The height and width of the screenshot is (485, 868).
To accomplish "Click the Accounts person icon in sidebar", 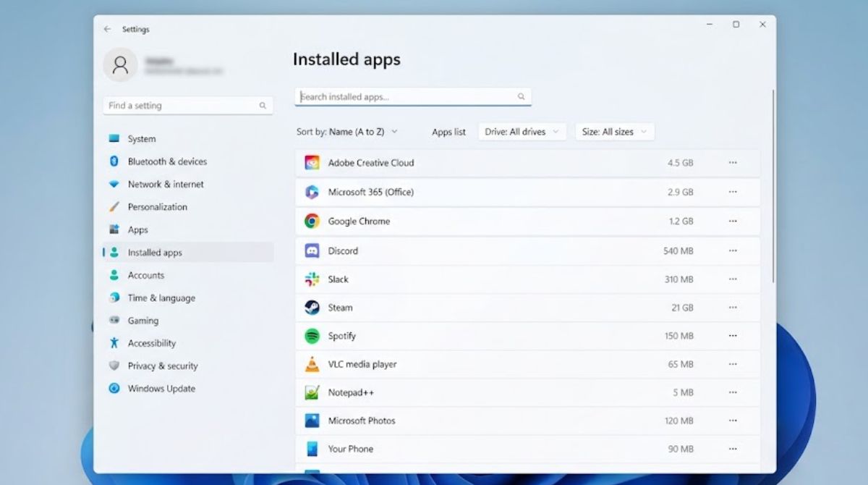I will [x=114, y=275].
